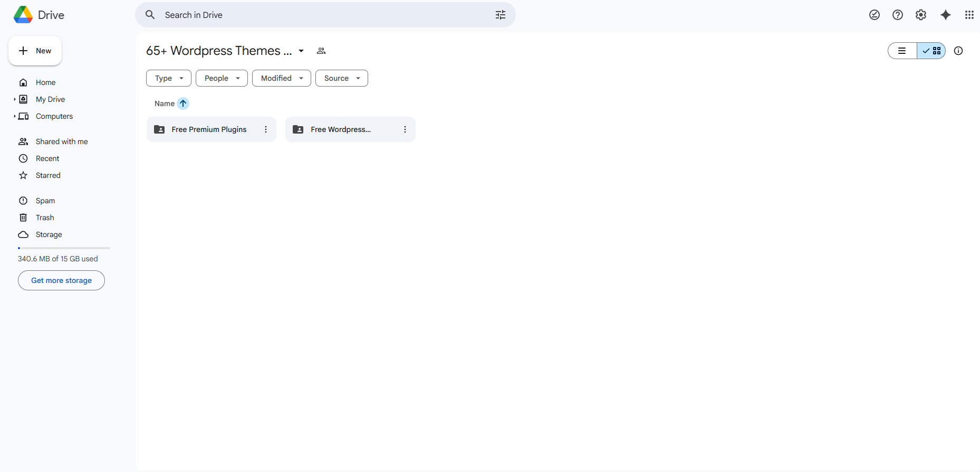
Task: Open the Settings gear icon
Action: pyautogui.click(x=921, y=15)
